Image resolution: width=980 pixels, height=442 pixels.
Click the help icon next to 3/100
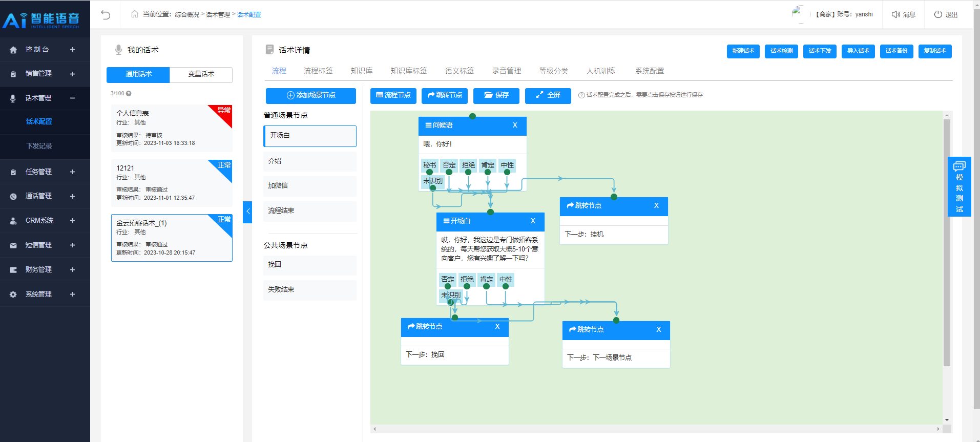coord(129,94)
